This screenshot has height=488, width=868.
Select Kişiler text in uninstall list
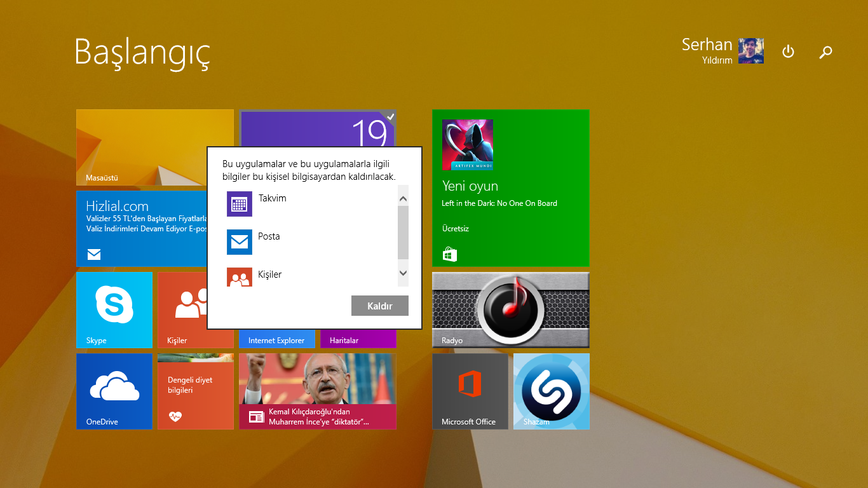[x=269, y=274]
